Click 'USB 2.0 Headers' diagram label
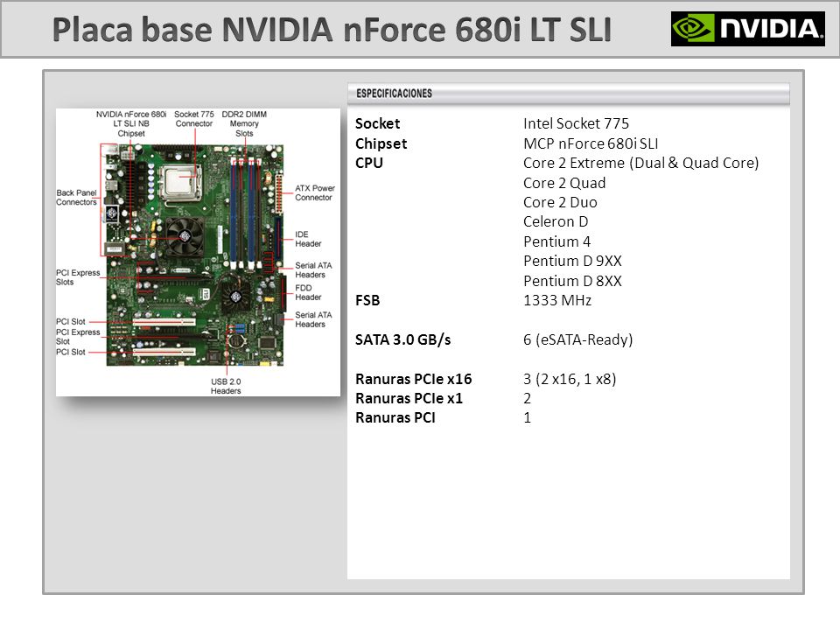 226,386
